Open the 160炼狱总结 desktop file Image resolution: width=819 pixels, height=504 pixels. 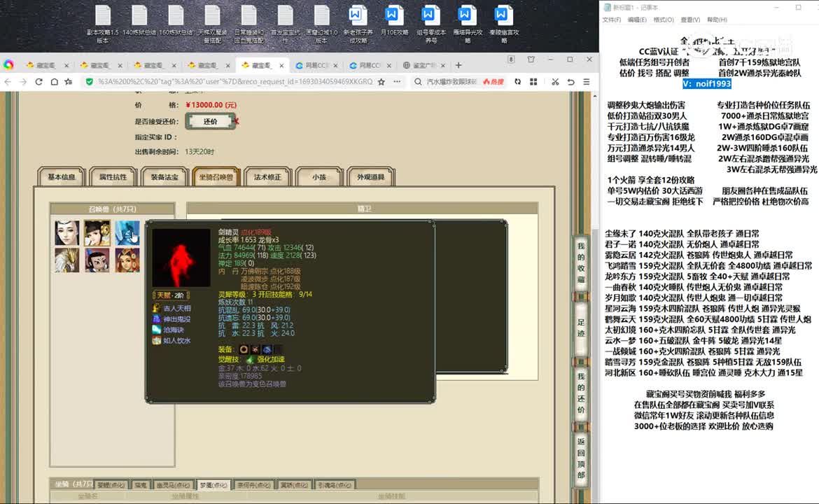[x=176, y=21]
